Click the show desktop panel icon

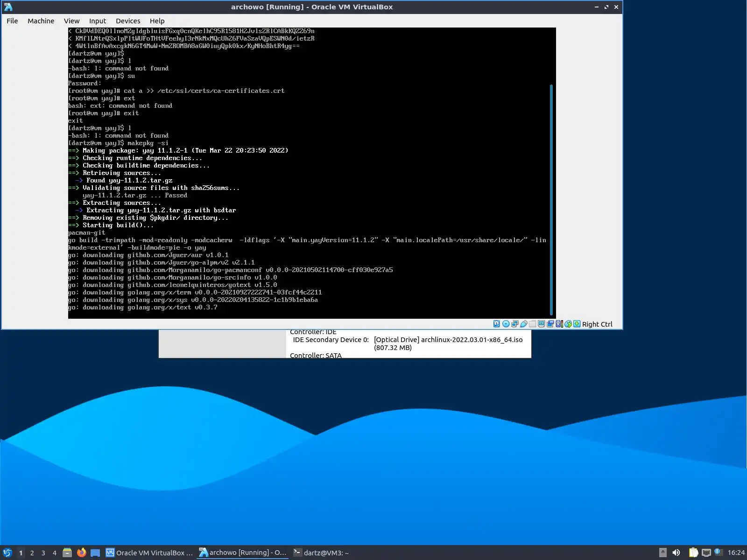pyautogui.click(x=95, y=553)
